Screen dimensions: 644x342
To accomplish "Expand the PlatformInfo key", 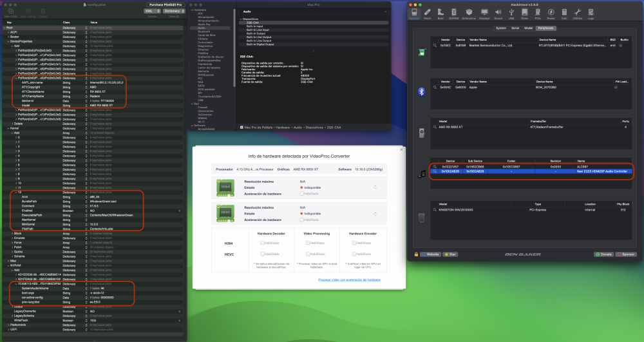I will tap(8, 325).
